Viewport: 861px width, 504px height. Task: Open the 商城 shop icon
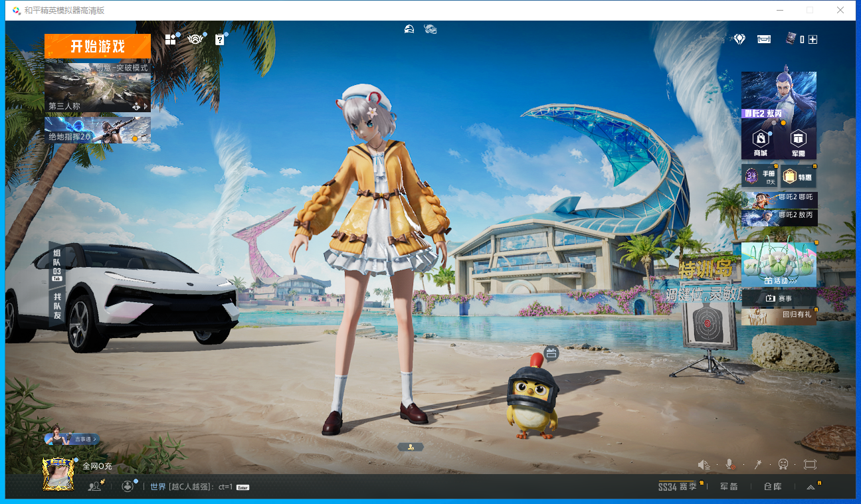(x=760, y=142)
